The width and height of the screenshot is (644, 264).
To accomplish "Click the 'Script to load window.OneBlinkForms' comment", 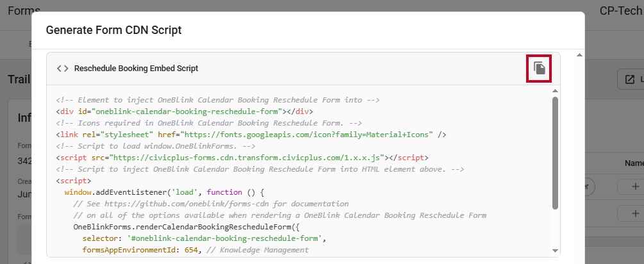I will (156, 145).
